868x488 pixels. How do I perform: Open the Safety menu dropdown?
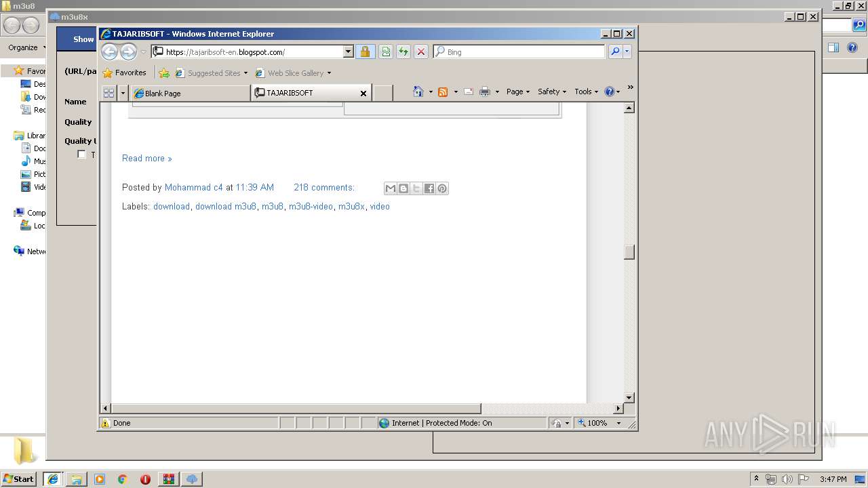point(551,91)
